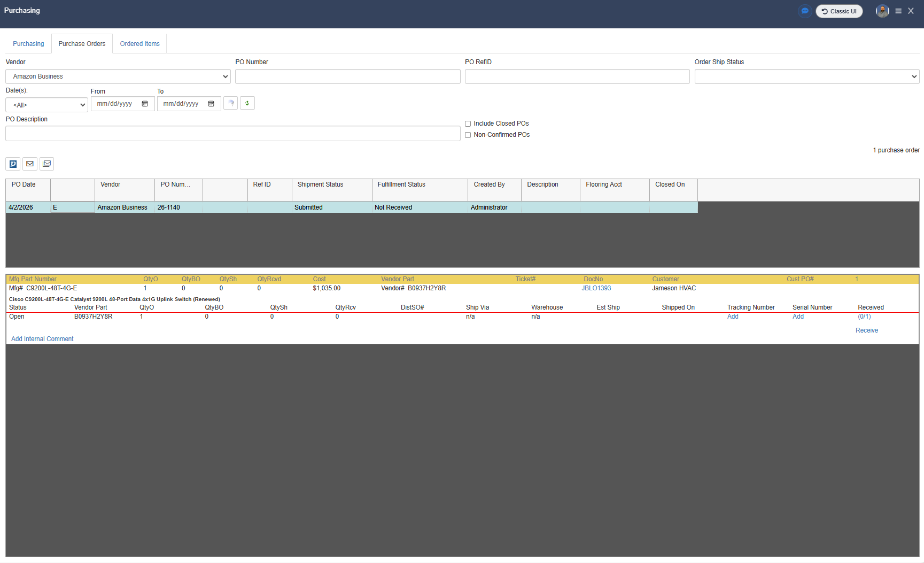
Task: Check the Non-Confirmed POs box
Action: (468, 135)
